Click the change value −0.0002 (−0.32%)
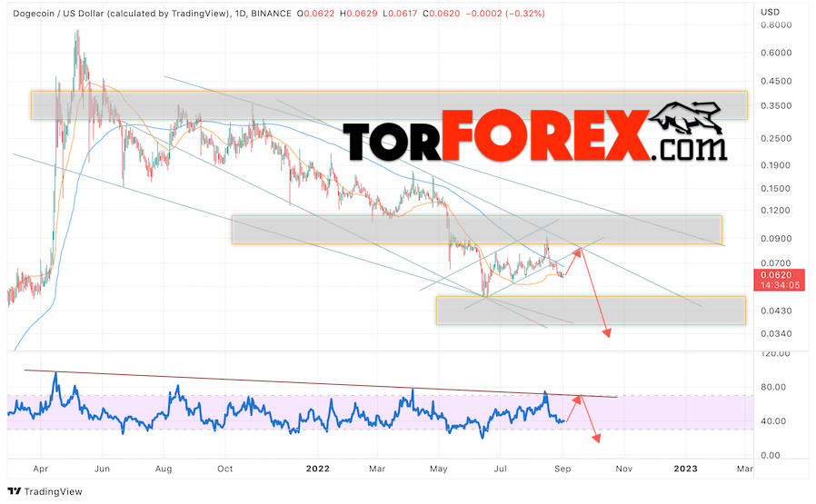 click(505, 14)
